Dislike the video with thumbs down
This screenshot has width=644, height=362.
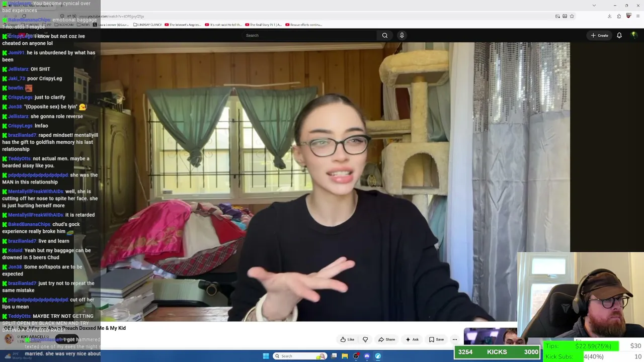click(366, 339)
